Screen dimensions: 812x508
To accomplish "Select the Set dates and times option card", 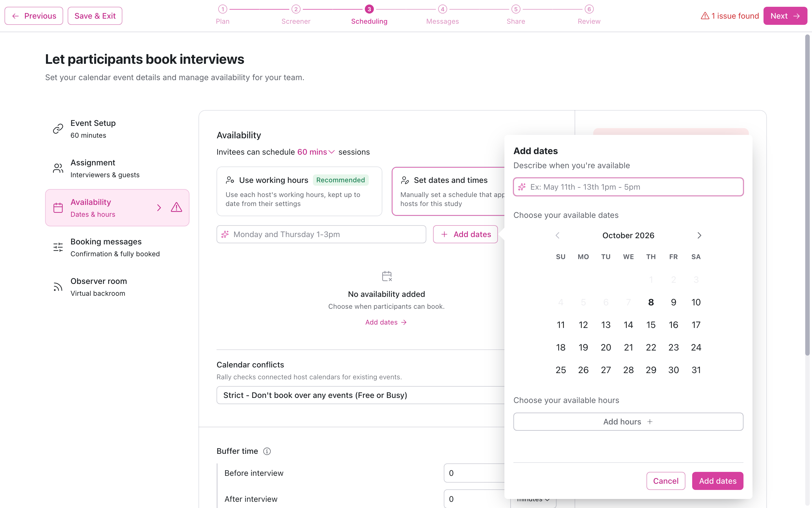I will (x=448, y=191).
